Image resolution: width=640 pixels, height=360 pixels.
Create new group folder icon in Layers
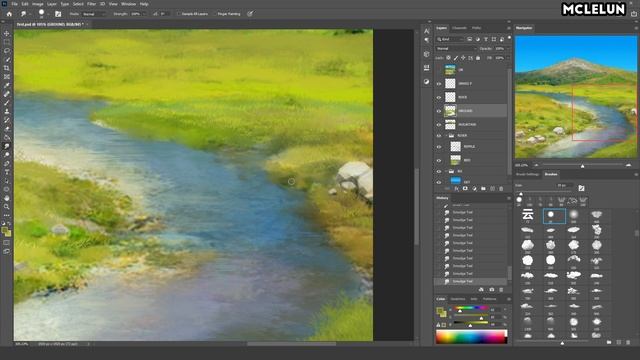pos(483,189)
